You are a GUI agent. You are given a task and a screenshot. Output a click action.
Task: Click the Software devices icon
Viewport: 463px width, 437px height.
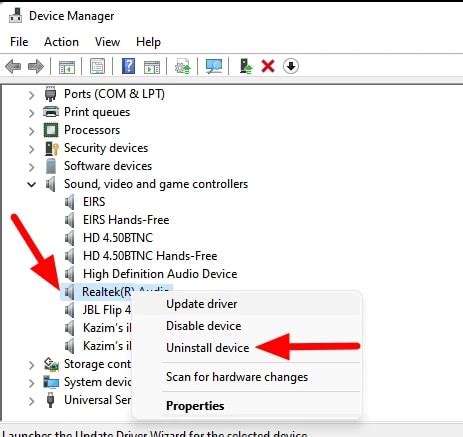51,166
